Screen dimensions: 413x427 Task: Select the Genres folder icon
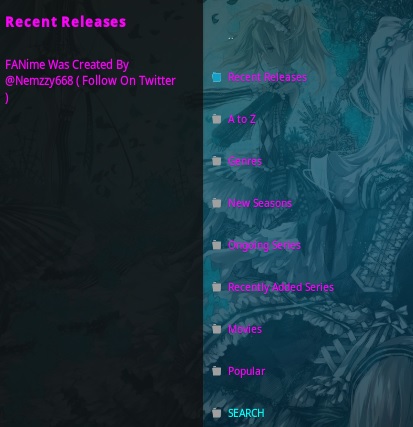[217, 161]
